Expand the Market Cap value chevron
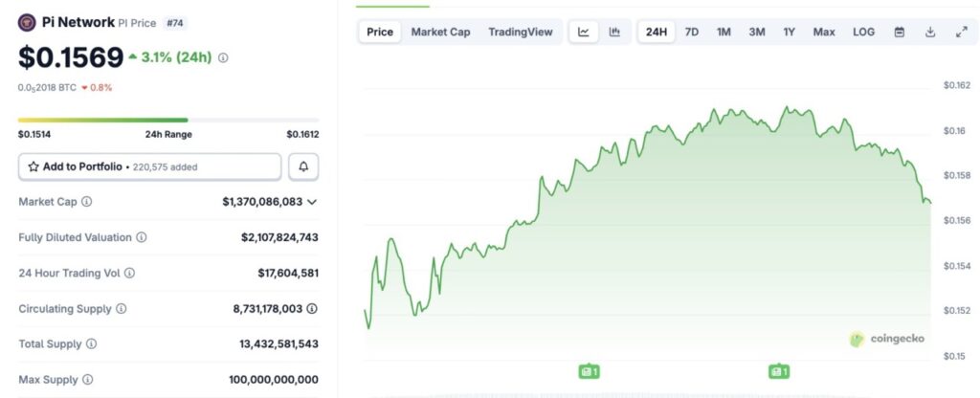Viewport: 980px width, 398px height. coord(312,202)
